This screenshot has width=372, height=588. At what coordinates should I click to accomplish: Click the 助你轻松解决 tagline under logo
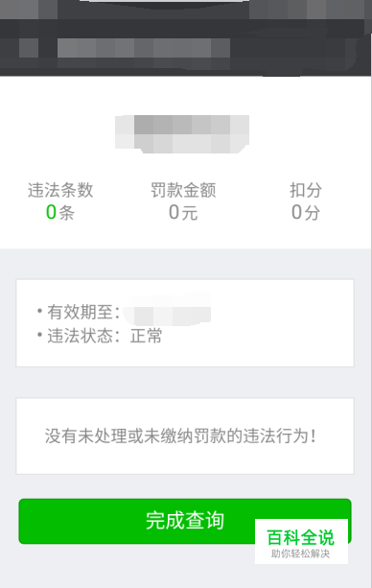301,553
